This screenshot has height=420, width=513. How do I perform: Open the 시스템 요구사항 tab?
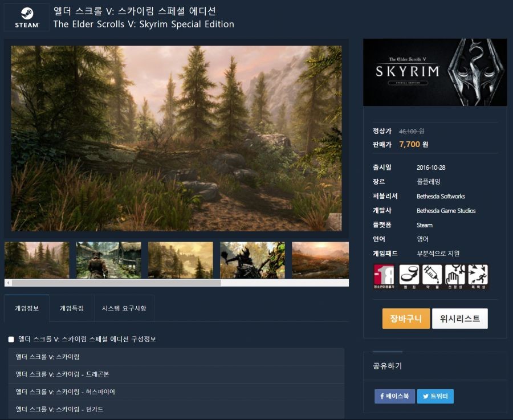point(124,308)
